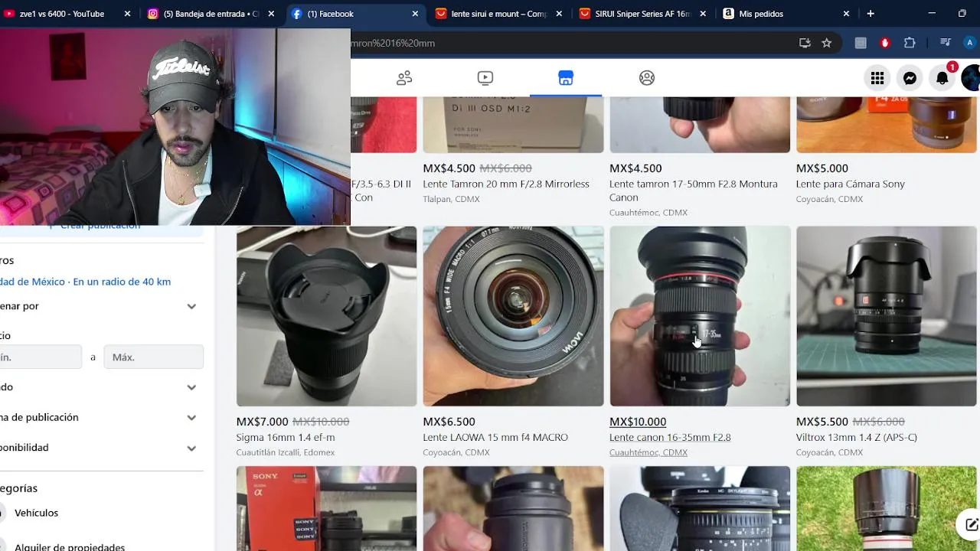Screen dimensions: 980x551
Task: Bookmark this page with the star icon
Action: [x=827, y=43]
